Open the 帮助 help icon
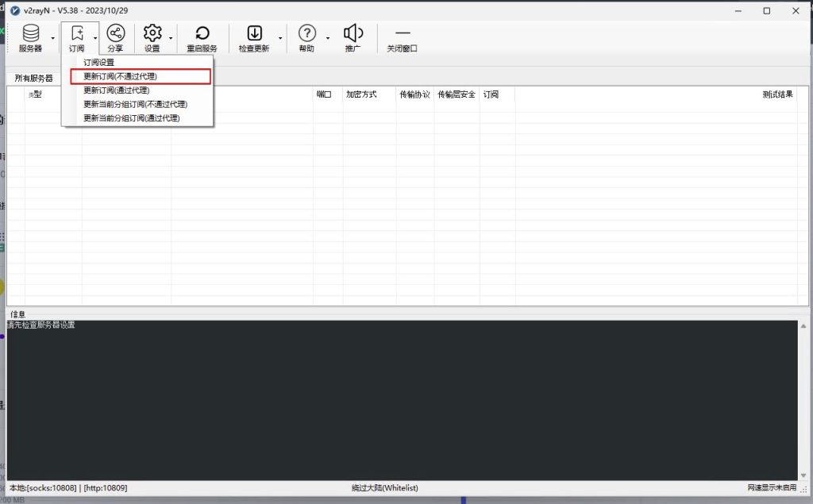Image resolution: width=813 pixels, height=504 pixels. pyautogui.click(x=307, y=38)
